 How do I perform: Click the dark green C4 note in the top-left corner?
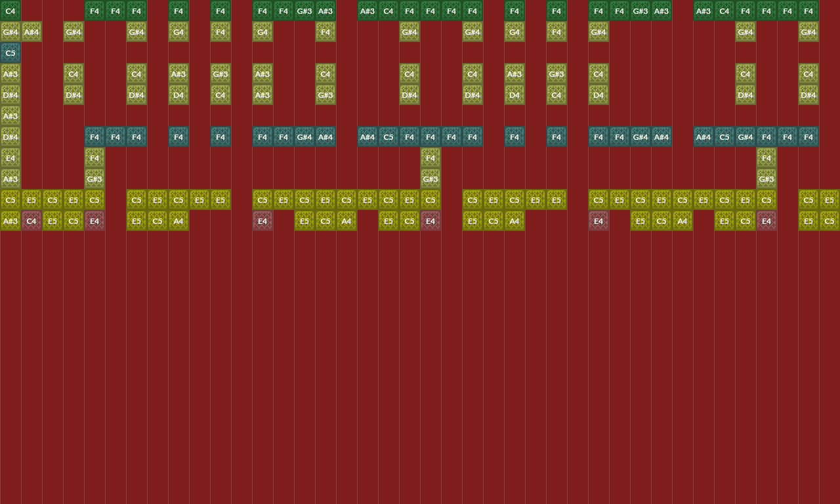click(10, 10)
